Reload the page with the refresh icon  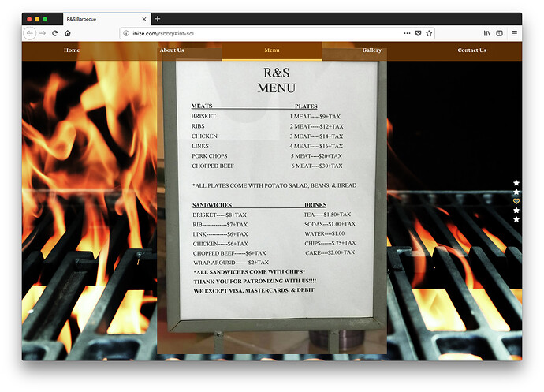point(55,33)
